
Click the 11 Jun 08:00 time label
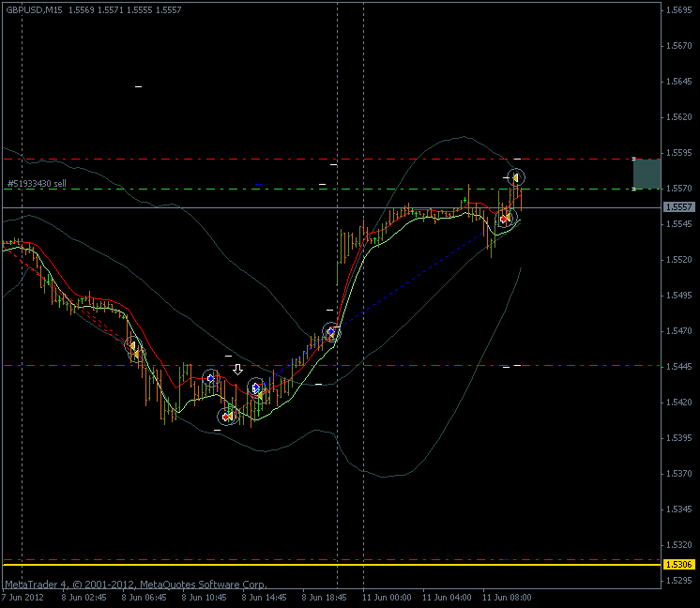point(507,598)
